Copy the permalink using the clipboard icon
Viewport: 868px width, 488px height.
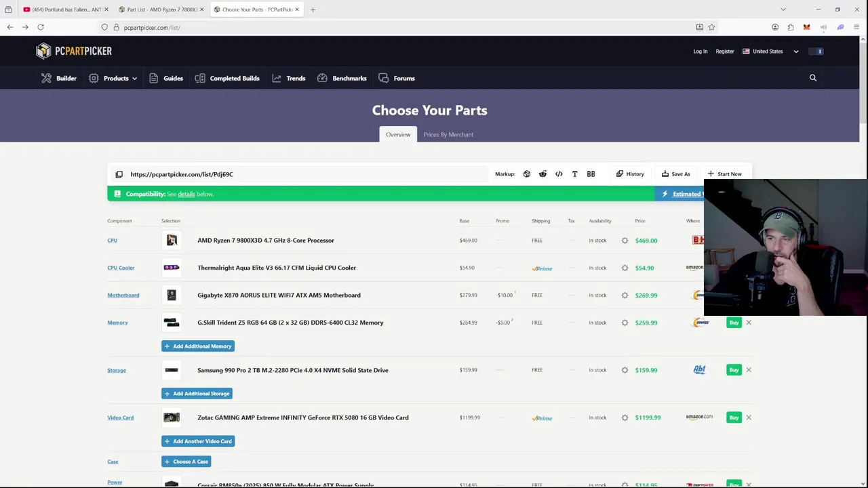pos(119,174)
